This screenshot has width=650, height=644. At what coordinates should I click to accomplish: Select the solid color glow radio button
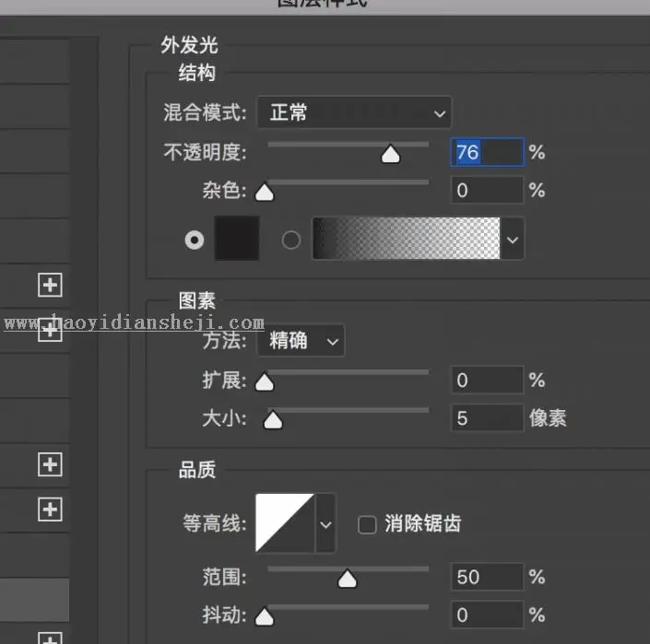[x=195, y=240]
